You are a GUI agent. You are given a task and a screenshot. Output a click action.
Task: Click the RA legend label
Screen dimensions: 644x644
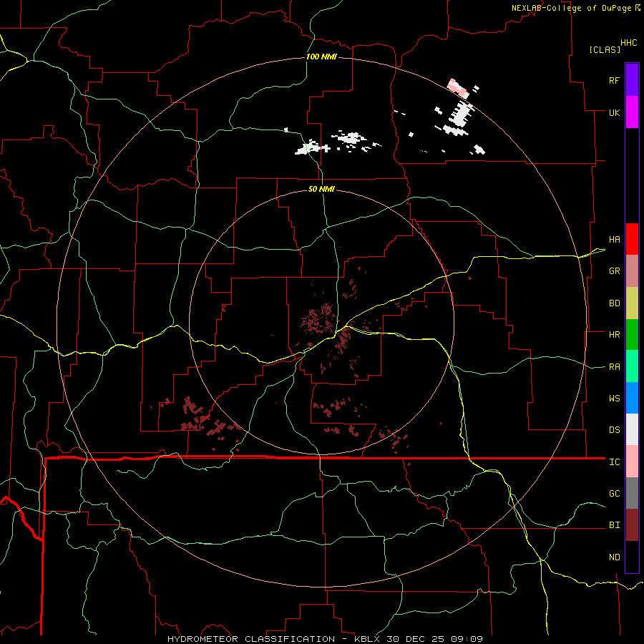pos(614,367)
